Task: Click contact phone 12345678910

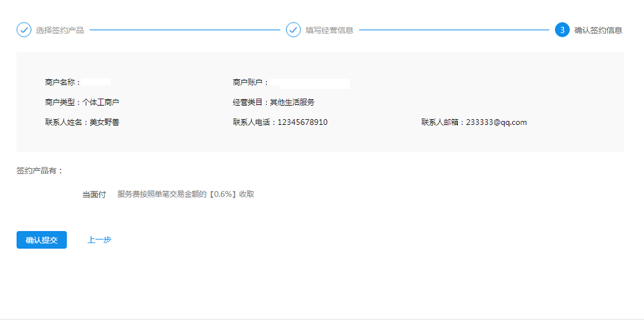Action: pos(303,122)
